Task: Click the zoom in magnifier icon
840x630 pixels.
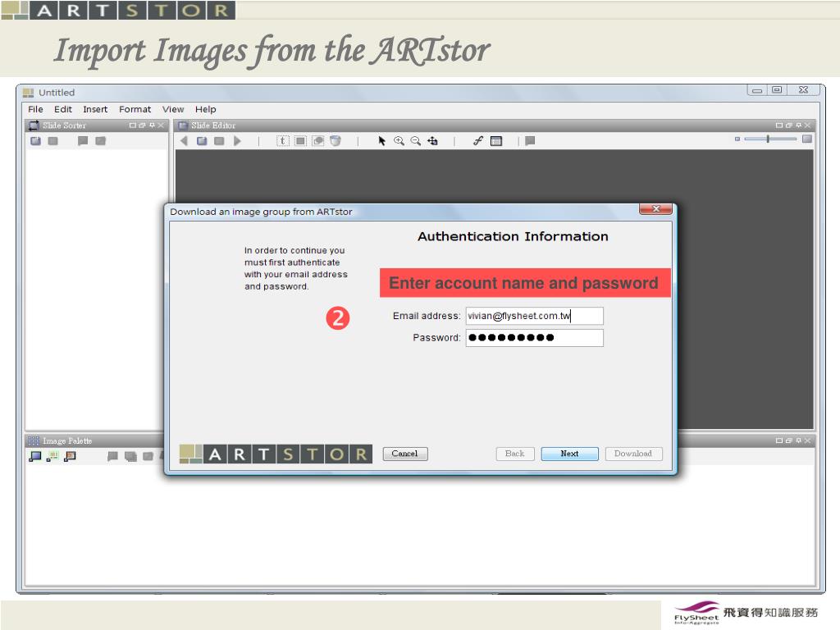Action: click(x=399, y=141)
